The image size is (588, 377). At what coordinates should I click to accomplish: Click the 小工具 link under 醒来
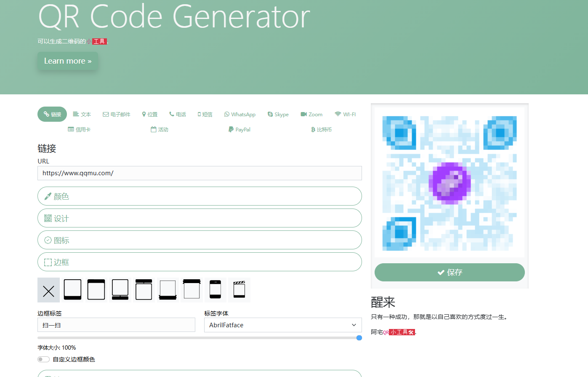[402, 332]
